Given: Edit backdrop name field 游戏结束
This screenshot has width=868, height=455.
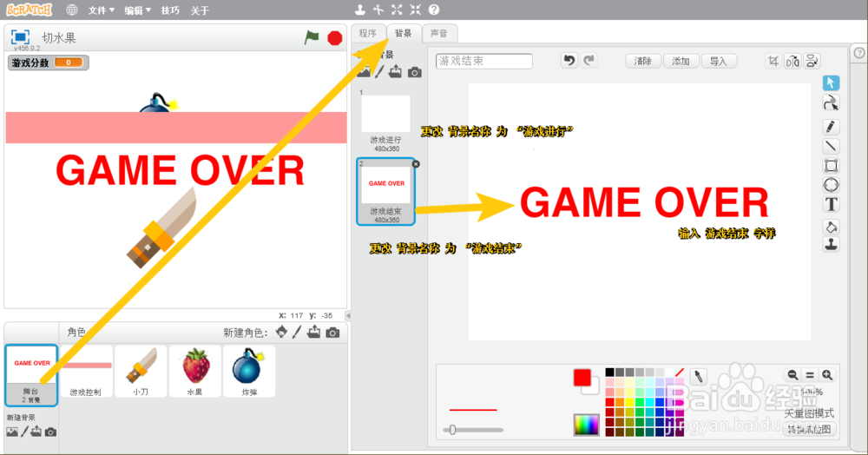Looking at the screenshot, I should [483, 61].
